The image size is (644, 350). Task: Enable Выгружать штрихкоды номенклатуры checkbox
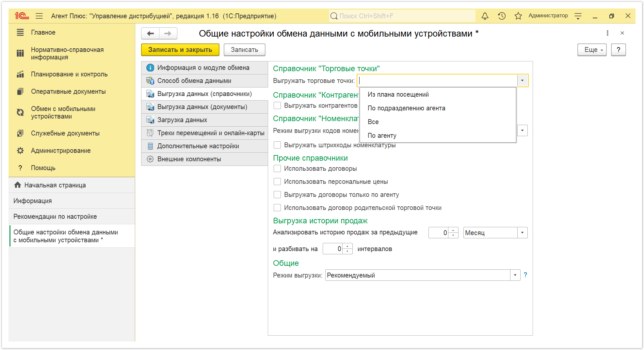tap(277, 145)
